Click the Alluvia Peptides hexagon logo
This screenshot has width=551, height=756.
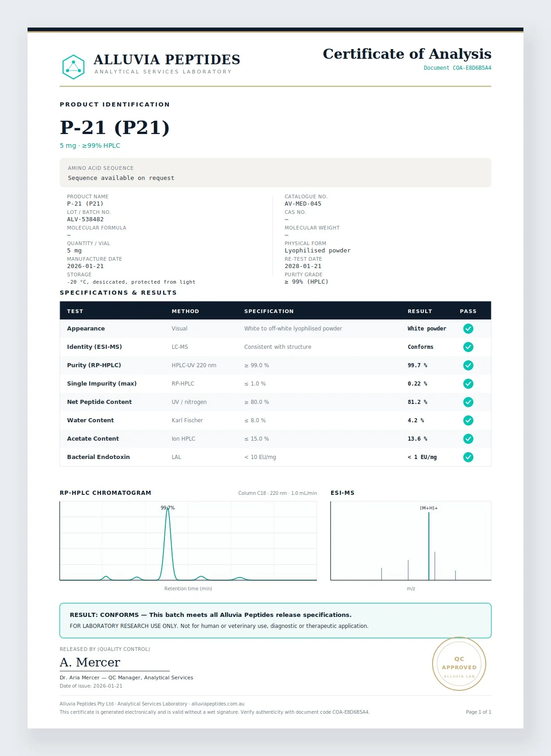73,67
